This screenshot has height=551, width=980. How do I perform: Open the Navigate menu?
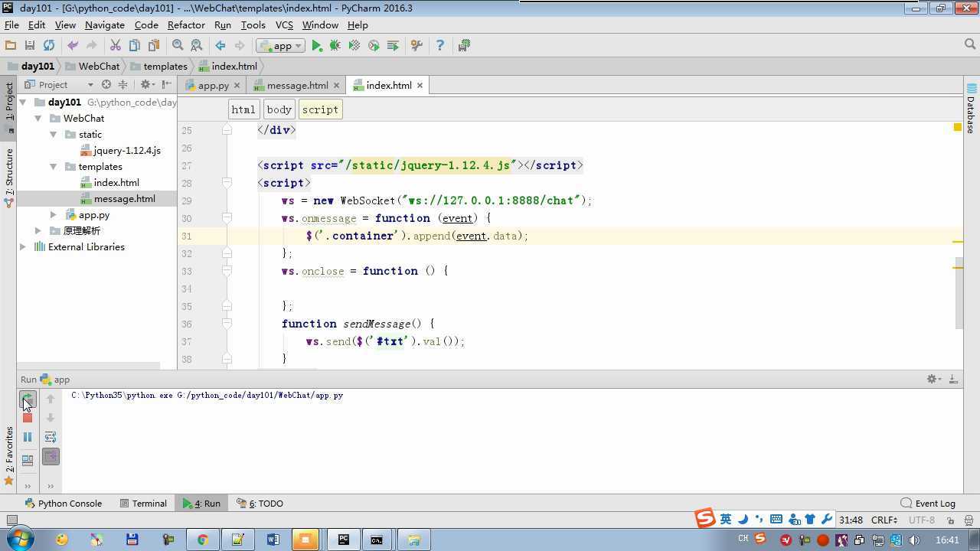pos(105,24)
